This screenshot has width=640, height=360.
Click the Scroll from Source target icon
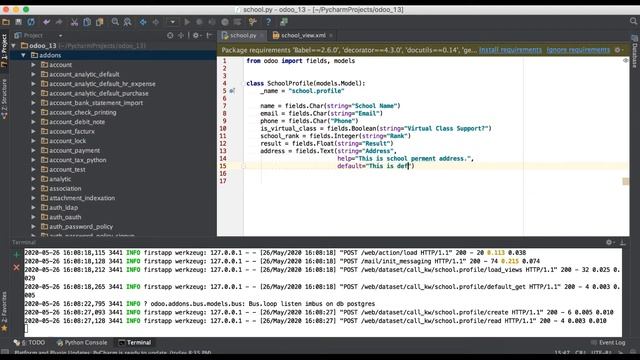[x=170, y=36]
